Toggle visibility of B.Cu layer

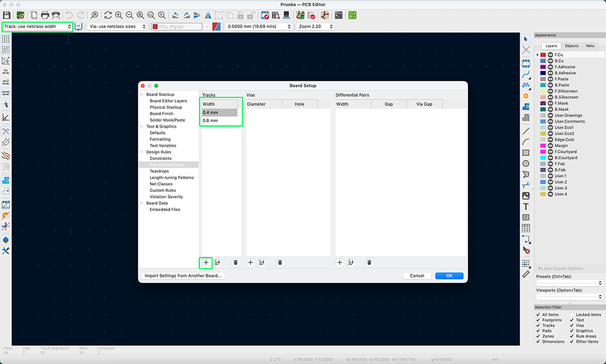[x=550, y=61]
